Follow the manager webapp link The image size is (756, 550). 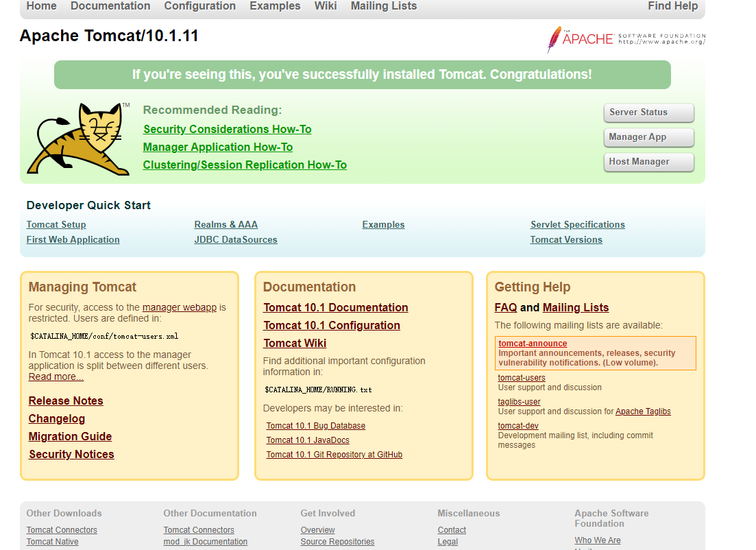coord(180,307)
